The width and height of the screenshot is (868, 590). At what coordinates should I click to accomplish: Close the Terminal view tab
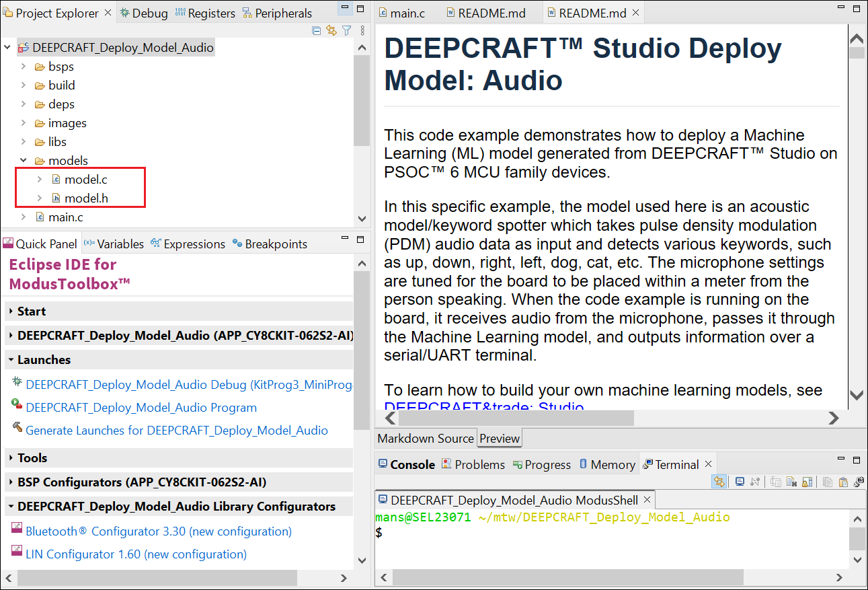click(708, 464)
